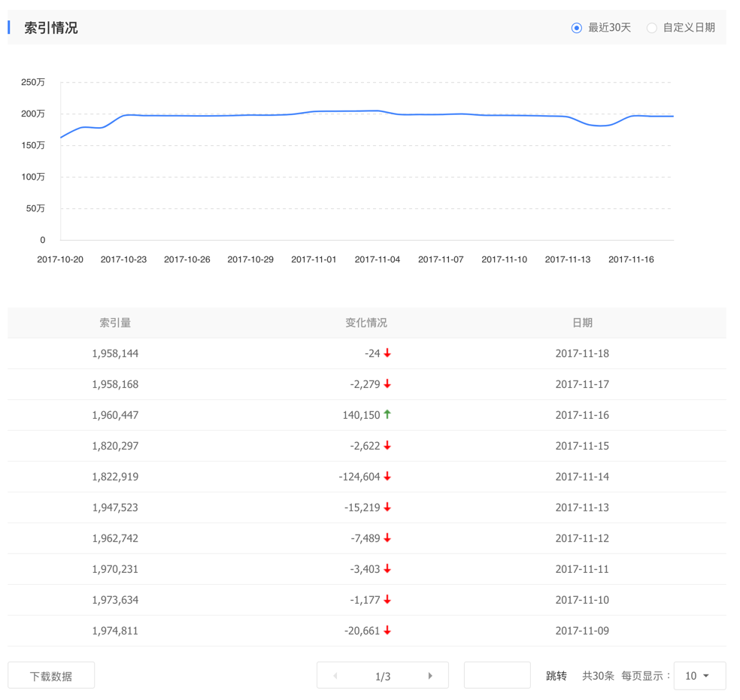Click the 下载数据 button
740x700 pixels.
[x=51, y=675]
